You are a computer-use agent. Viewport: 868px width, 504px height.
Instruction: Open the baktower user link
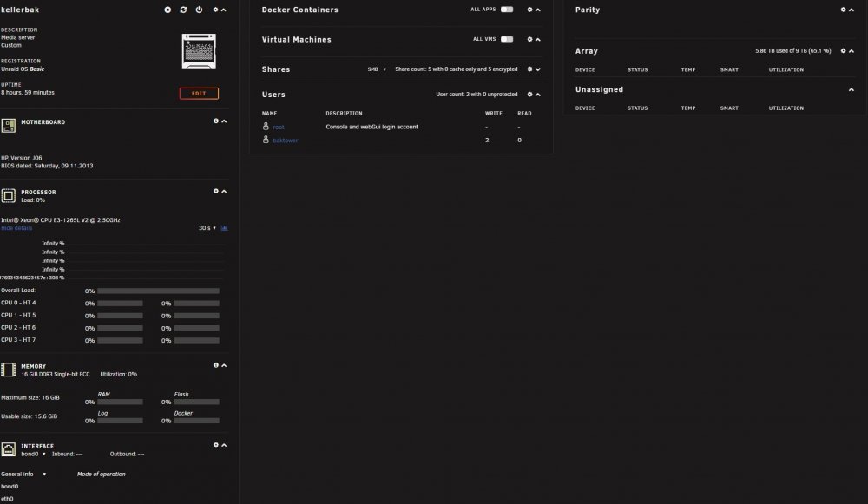coord(285,141)
